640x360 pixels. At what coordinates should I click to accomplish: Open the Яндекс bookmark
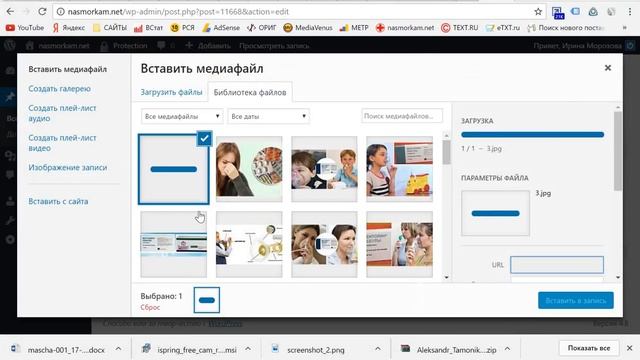(x=69, y=28)
